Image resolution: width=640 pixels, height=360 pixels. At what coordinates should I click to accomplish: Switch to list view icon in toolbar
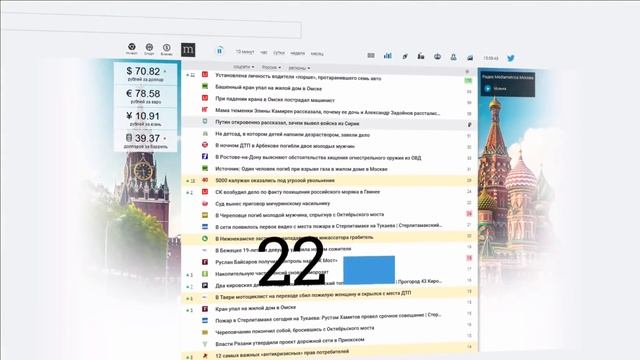click(x=371, y=56)
